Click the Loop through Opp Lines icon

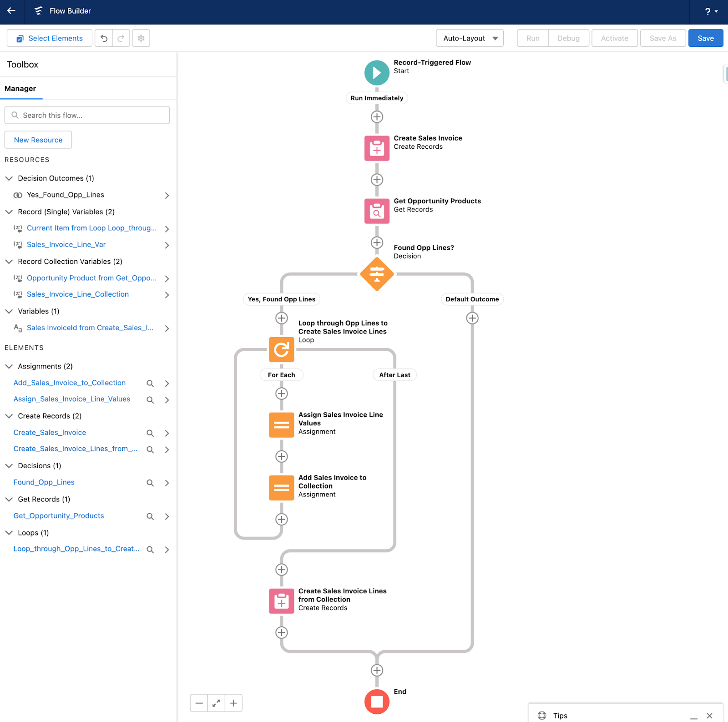point(281,350)
